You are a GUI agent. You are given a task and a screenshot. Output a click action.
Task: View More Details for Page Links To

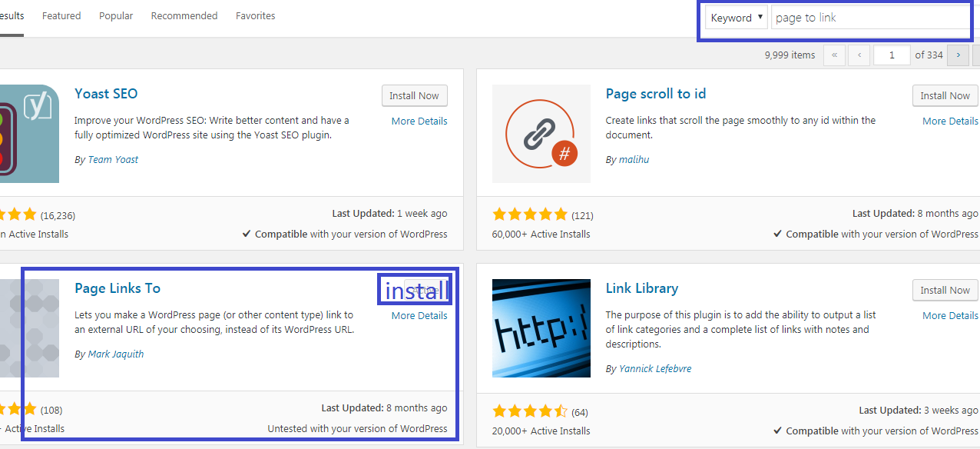[x=419, y=315]
